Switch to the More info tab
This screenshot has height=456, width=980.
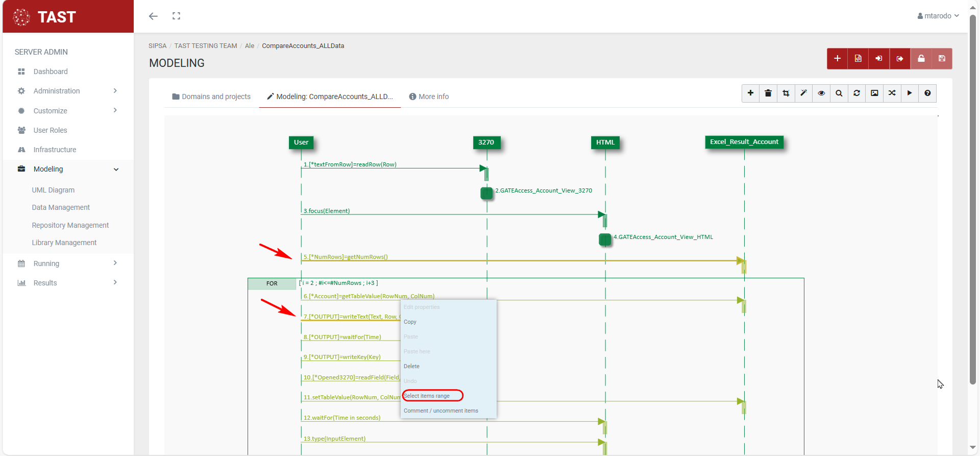(429, 97)
